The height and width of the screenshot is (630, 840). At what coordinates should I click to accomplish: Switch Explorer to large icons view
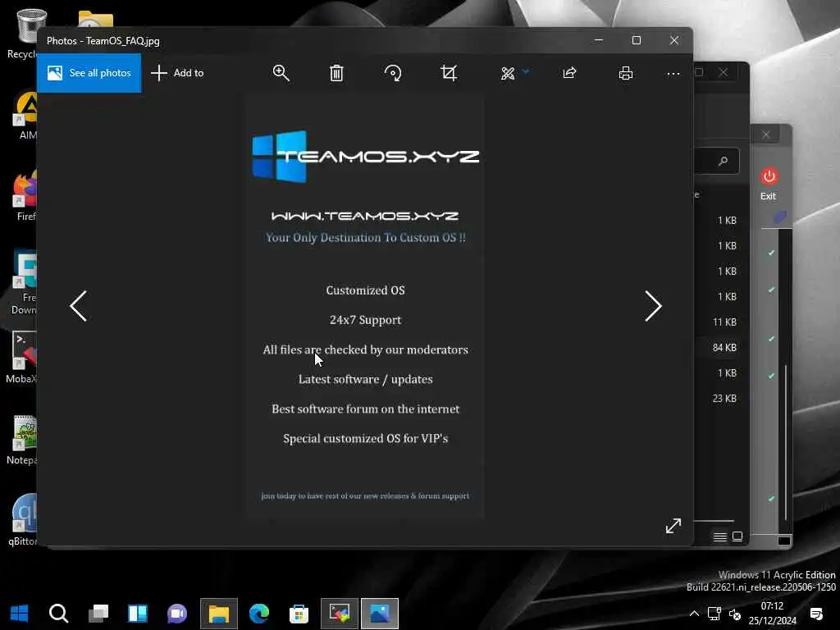(x=737, y=536)
